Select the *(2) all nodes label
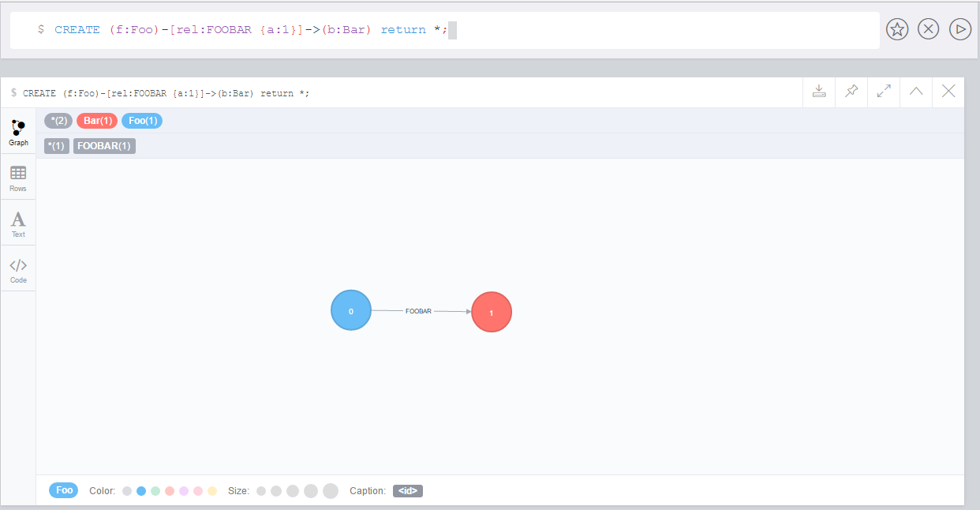Image resolution: width=980 pixels, height=510 pixels. coord(58,121)
